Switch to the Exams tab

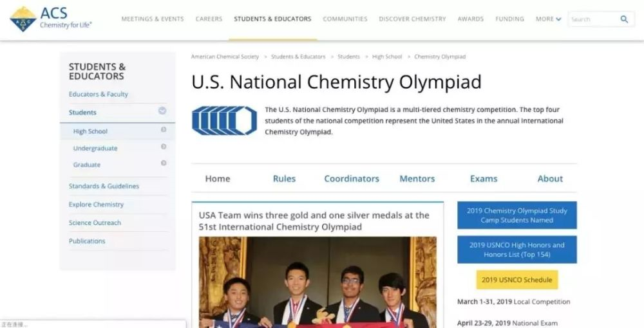tap(483, 179)
